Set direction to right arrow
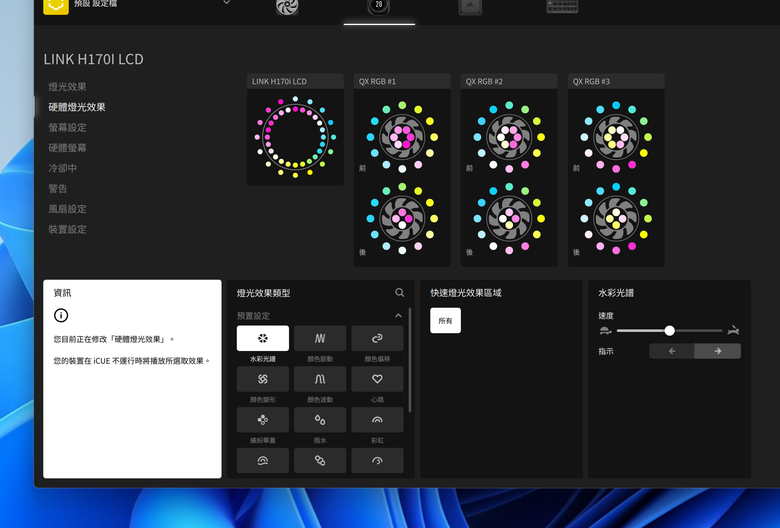 [x=717, y=351]
